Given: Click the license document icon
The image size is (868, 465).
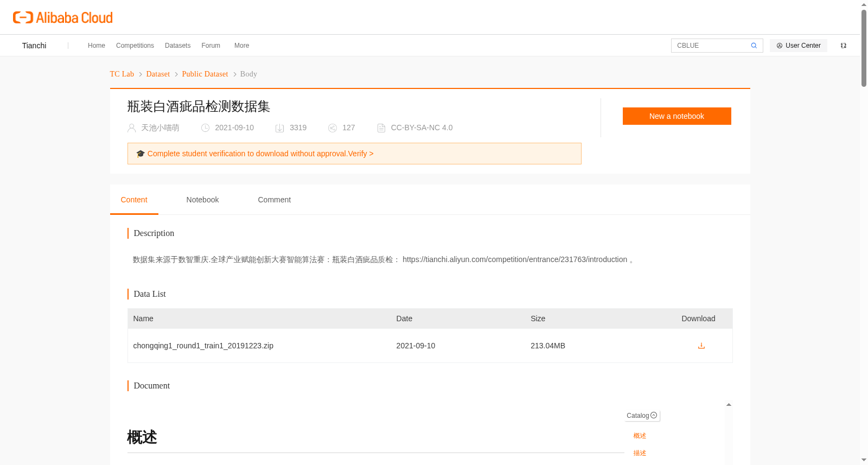Looking at the screenshot, I should click(x=381, y=128).
